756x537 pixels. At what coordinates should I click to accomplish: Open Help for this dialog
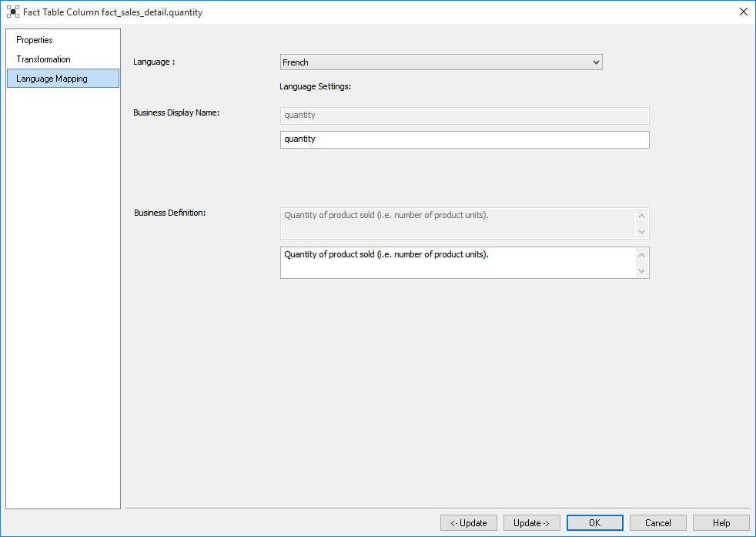(721, 523)
